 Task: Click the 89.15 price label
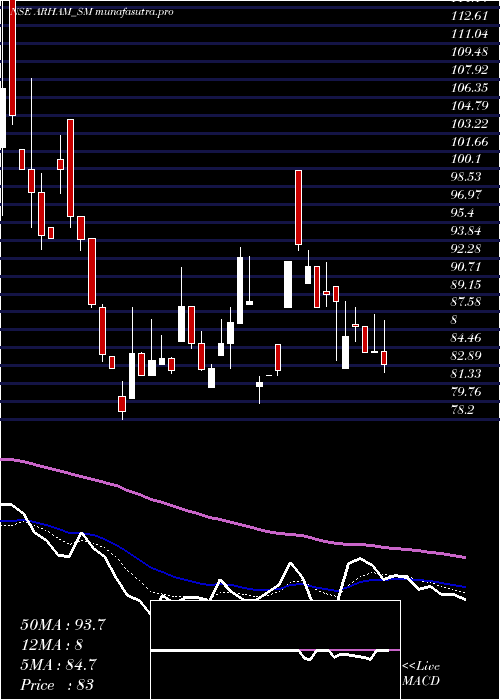(466, 284)
